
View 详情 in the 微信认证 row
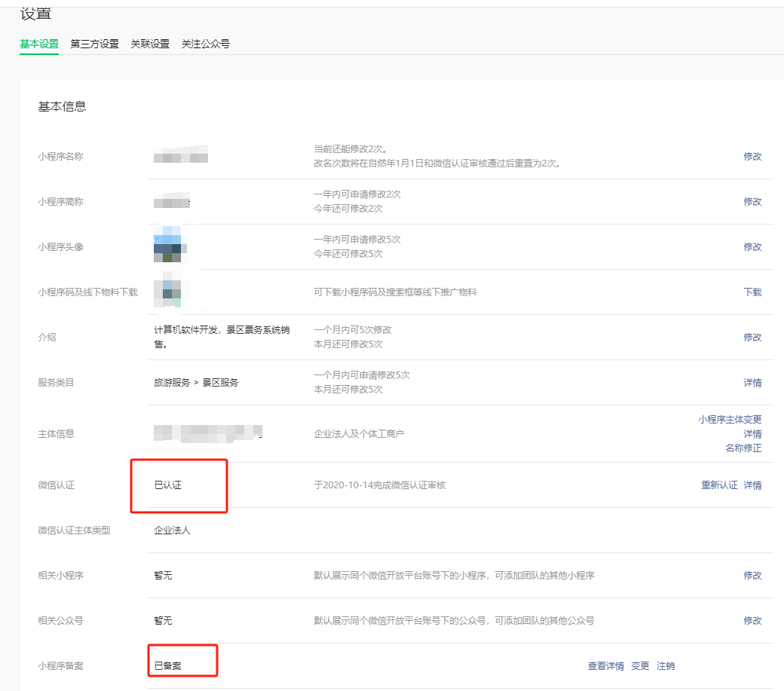tap(752, 485)
